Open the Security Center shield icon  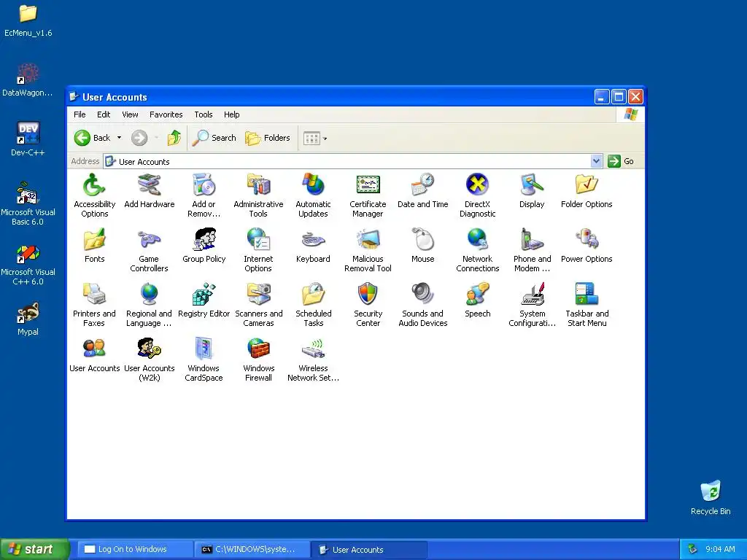pyautogui.click(x=368, y=295)
